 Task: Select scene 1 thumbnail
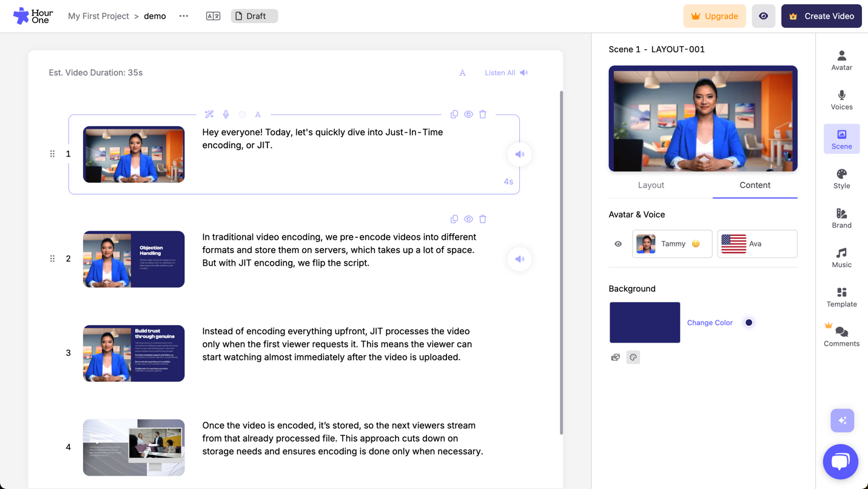[134, 154]
